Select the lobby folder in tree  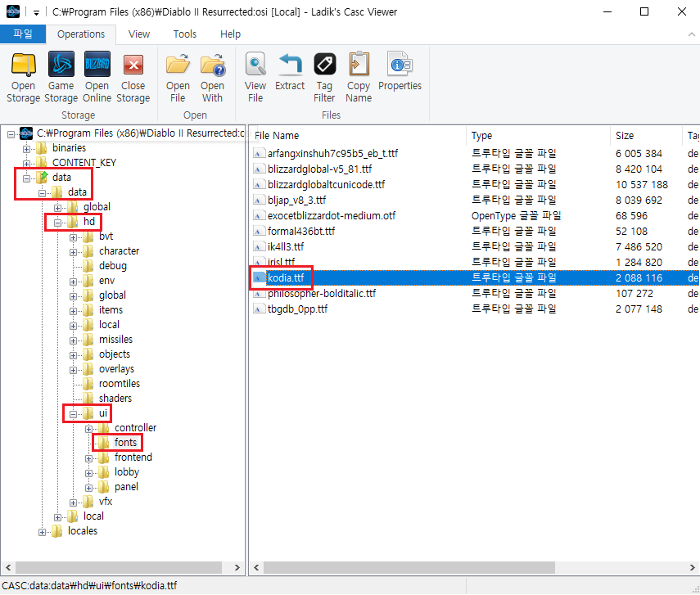point(127,471)
